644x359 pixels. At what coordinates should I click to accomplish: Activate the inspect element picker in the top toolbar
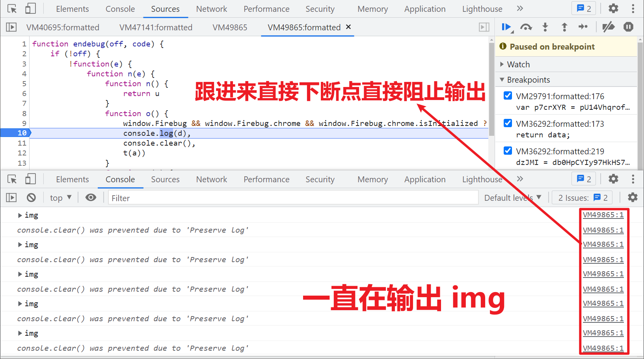pos(12,9)
